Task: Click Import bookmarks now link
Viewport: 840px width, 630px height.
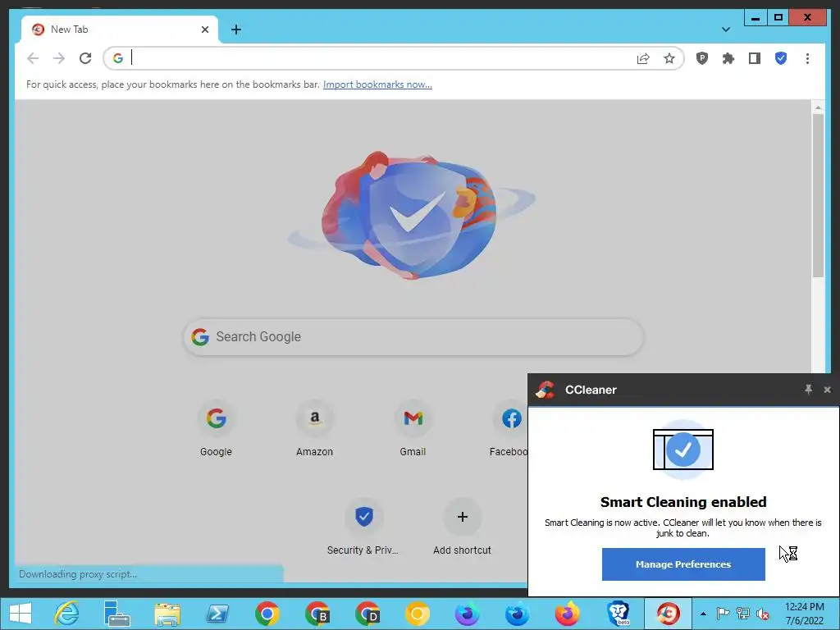Action: 377,84
